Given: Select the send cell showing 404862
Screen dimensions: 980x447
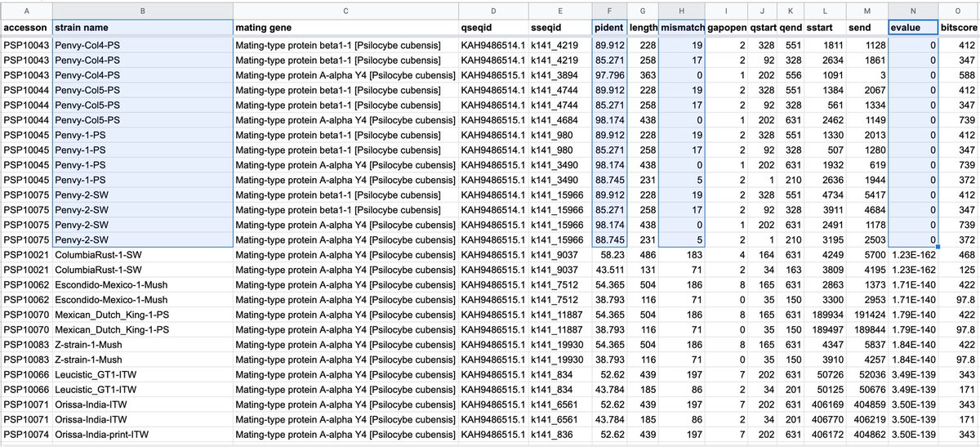Looking at the screenshot, I should pos(867,434).
